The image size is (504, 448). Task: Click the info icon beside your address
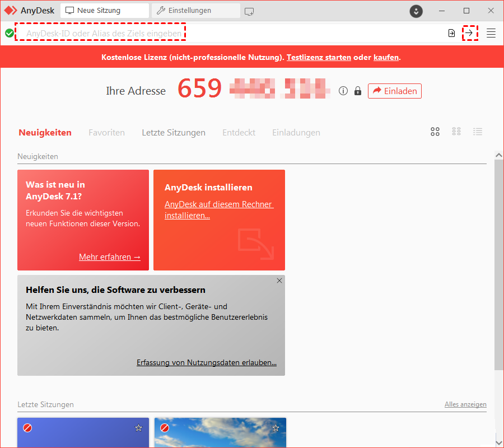pos(343,91)
